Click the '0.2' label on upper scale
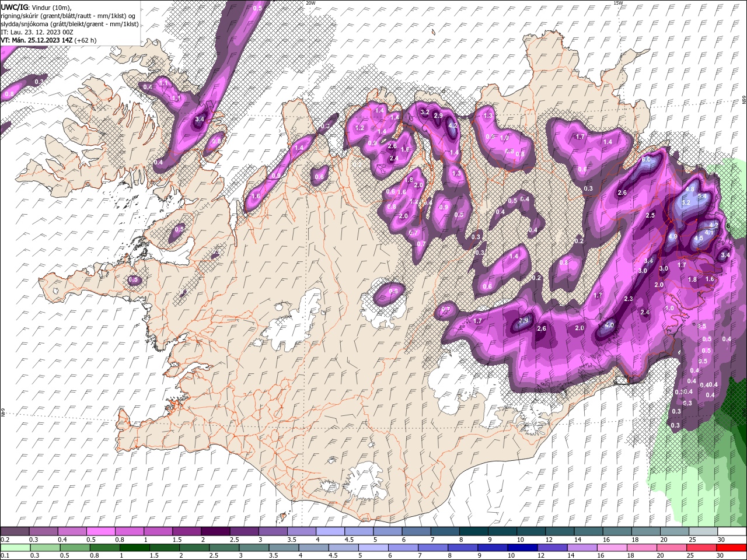 tap(4, 540)
